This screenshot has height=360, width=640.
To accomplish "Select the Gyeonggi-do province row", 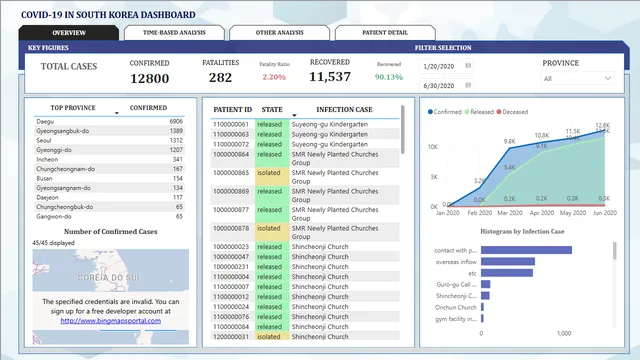I will pyautogui.click(x=109, y=150).
